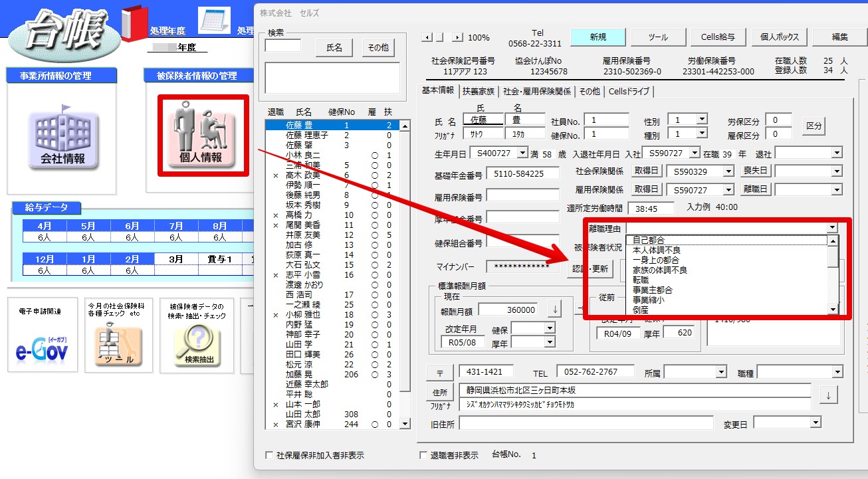This screenshot has width=868, height=479.
Task: Select 一身上の都合 from the list
Action: 728,260
